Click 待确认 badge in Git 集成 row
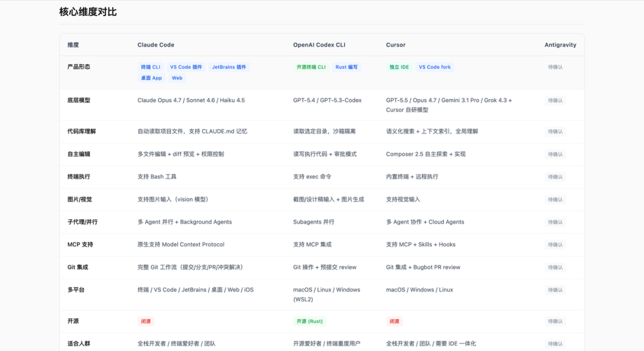The width and height of the screenshot is (644, 351). pos(555,267)
